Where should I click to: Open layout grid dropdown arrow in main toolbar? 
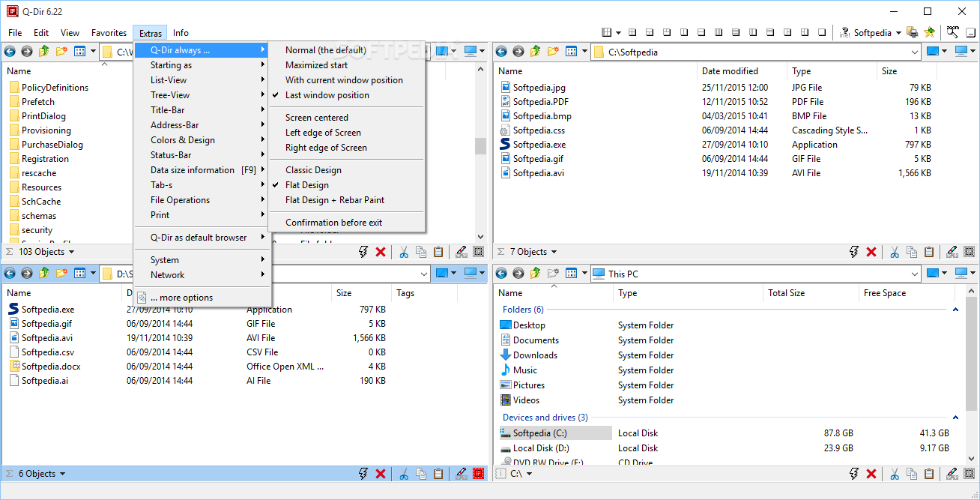pos(618,33)
